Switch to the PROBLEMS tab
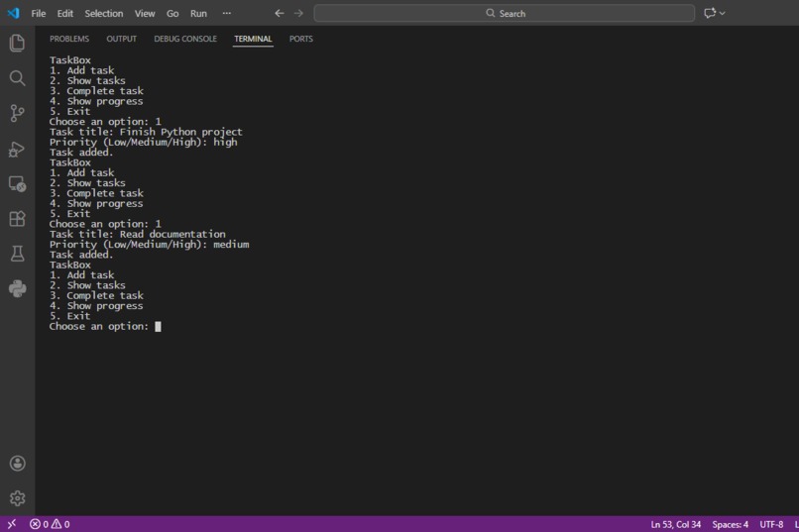799x532 pixels. pyautogui.click(x=69, y=39)
